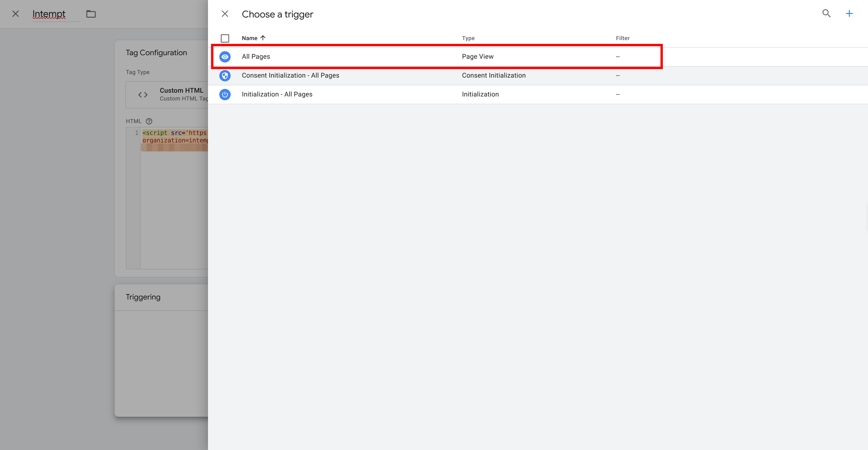The width and height of the screenshot is (868, 450).
Task: Sort triggers by Name column arrow
Action: (263, 38)
